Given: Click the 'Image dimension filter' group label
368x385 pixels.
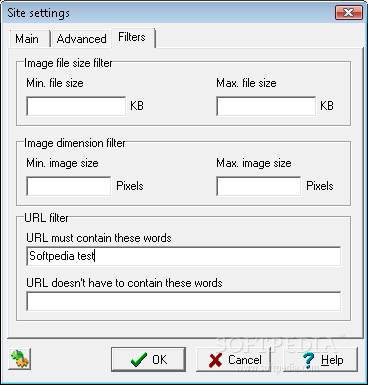Looking at the screenshot, I should (x=75, y=143).
